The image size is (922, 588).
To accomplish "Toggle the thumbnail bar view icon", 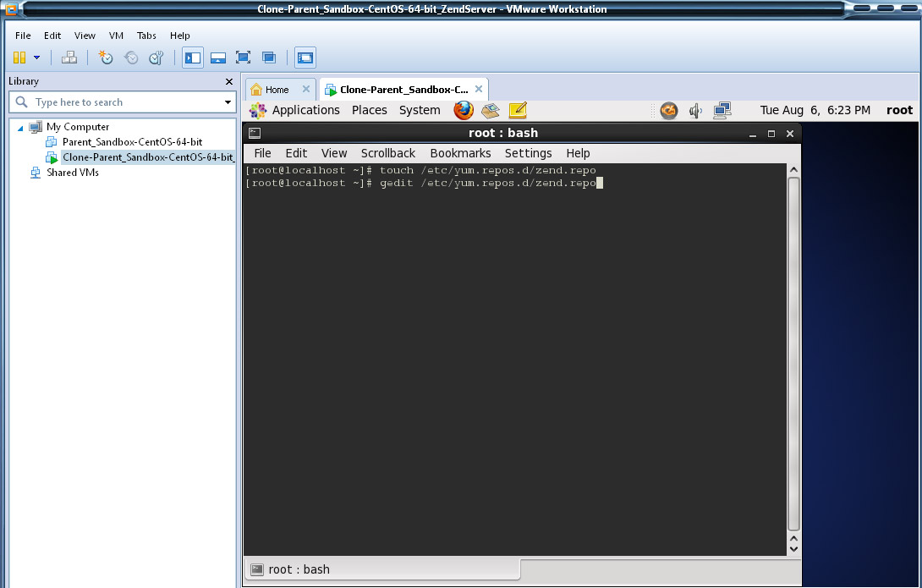I will 218,58.
